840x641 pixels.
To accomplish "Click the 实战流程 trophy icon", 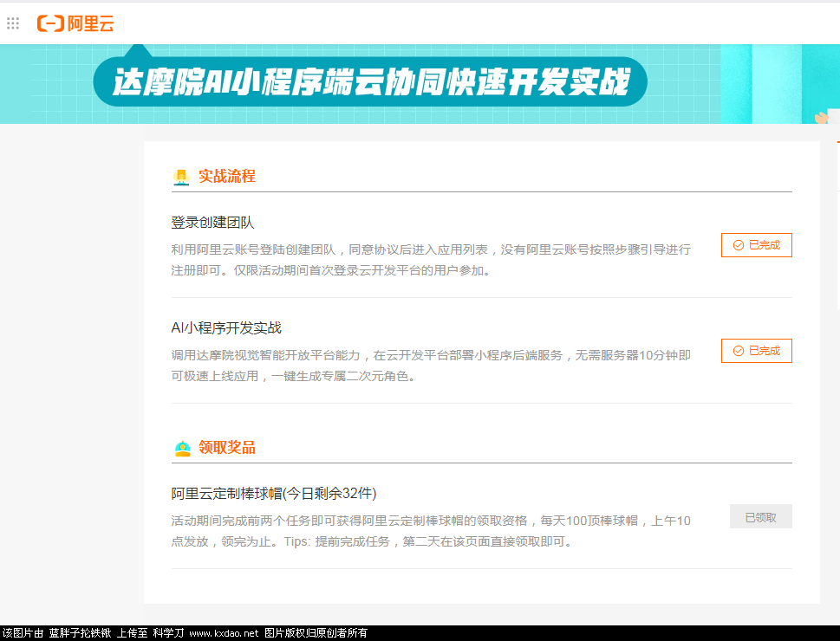I will [181, 177].
